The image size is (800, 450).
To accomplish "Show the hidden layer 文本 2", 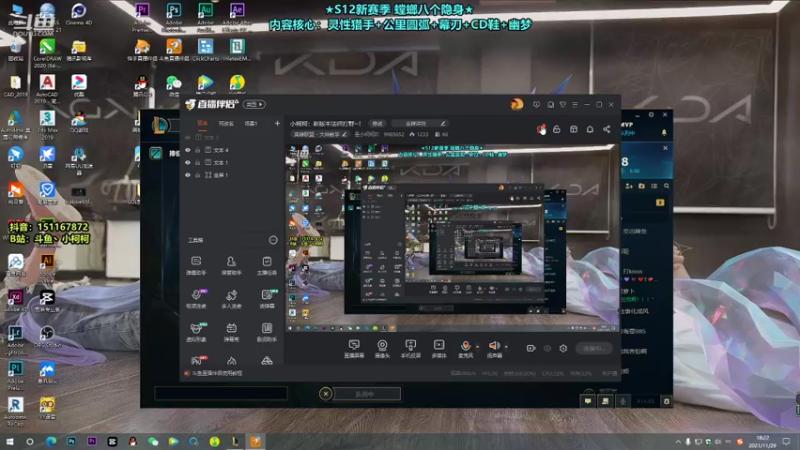I will (x=188, y=138).
